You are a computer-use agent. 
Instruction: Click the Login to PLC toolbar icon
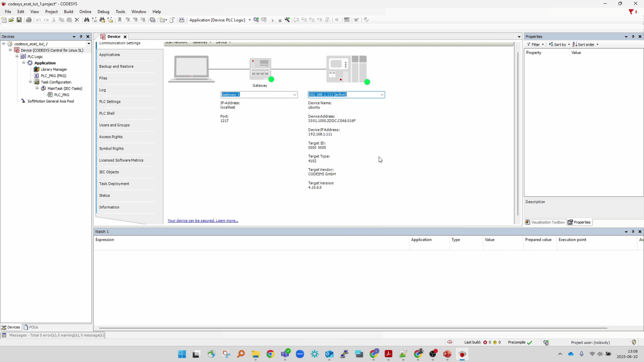tap(256, 20)
